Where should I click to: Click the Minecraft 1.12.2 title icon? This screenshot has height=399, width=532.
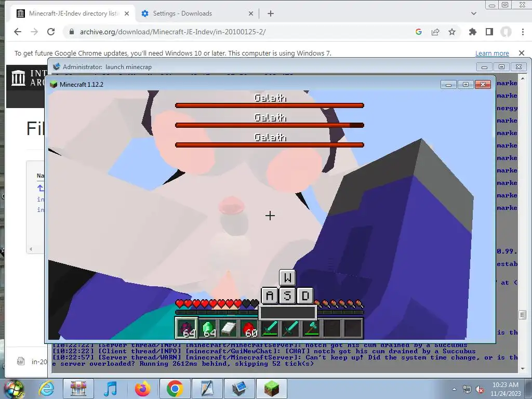[54, 85]
